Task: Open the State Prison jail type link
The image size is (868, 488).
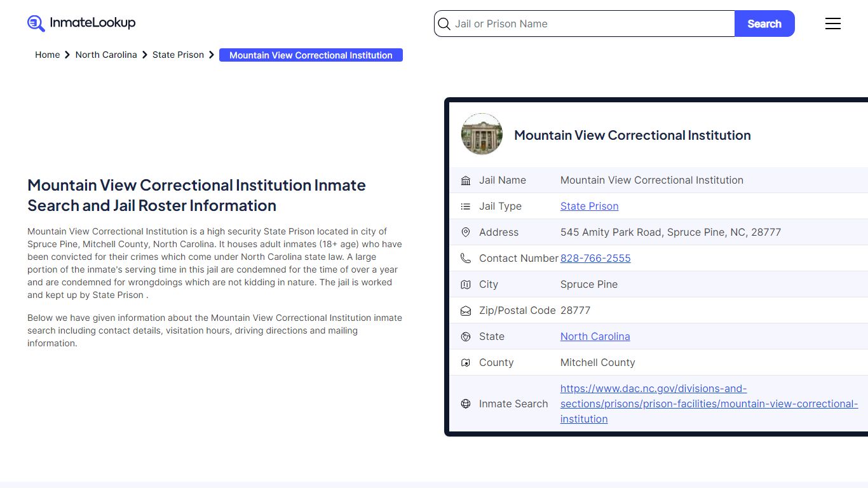Action: click(590, 207)
